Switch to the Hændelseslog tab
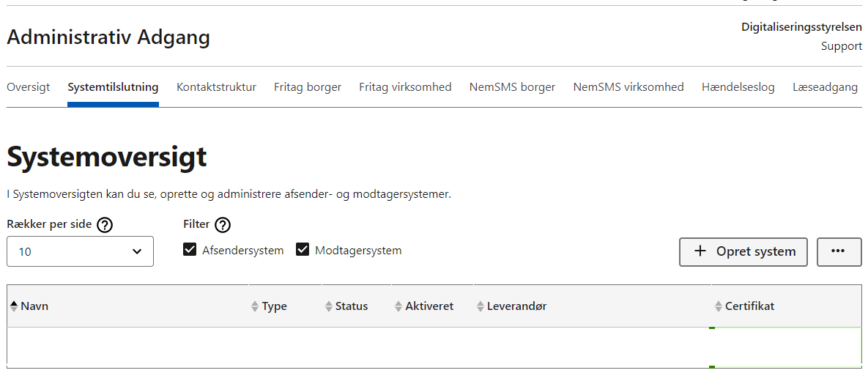868x373 pixels. tap(738, 87)
